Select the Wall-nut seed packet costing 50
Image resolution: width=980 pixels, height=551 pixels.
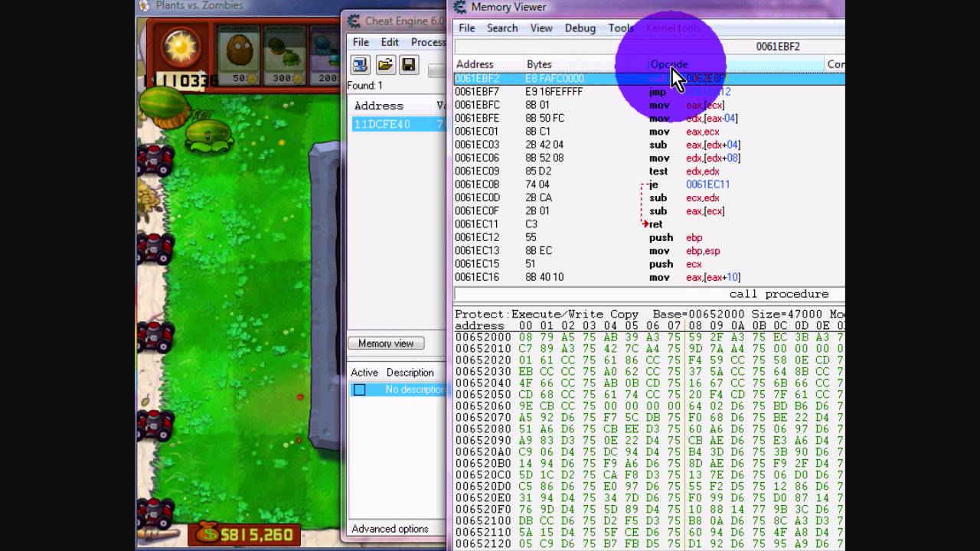[x=240, y=55]
